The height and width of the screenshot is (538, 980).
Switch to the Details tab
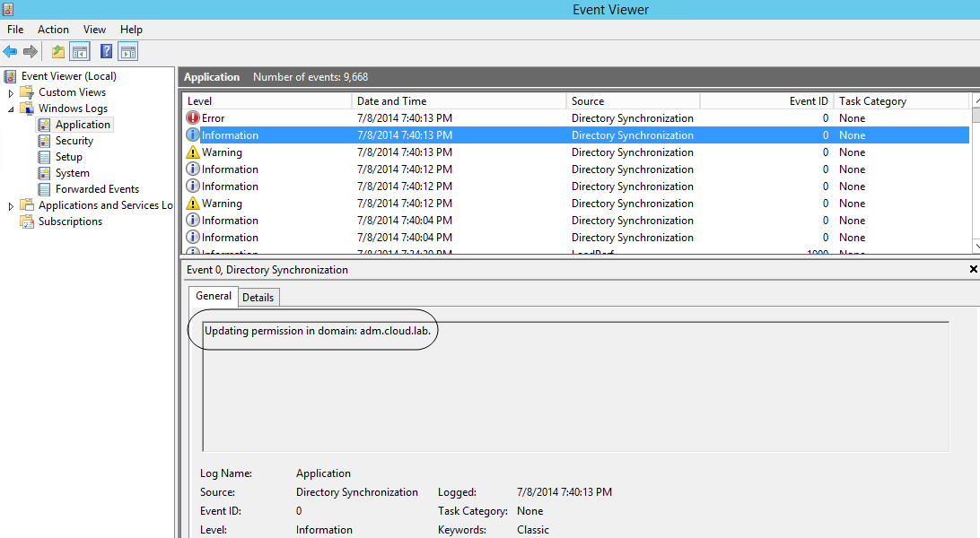258,297
